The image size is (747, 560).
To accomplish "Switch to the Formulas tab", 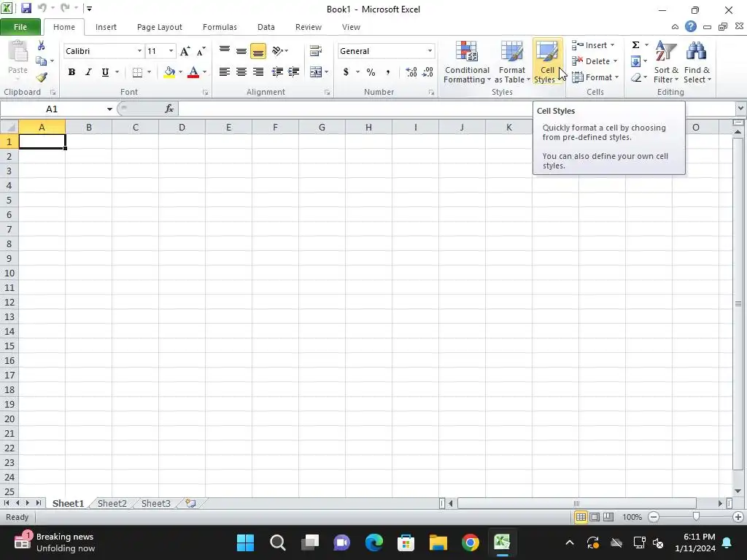I will (x=220, y=27).
